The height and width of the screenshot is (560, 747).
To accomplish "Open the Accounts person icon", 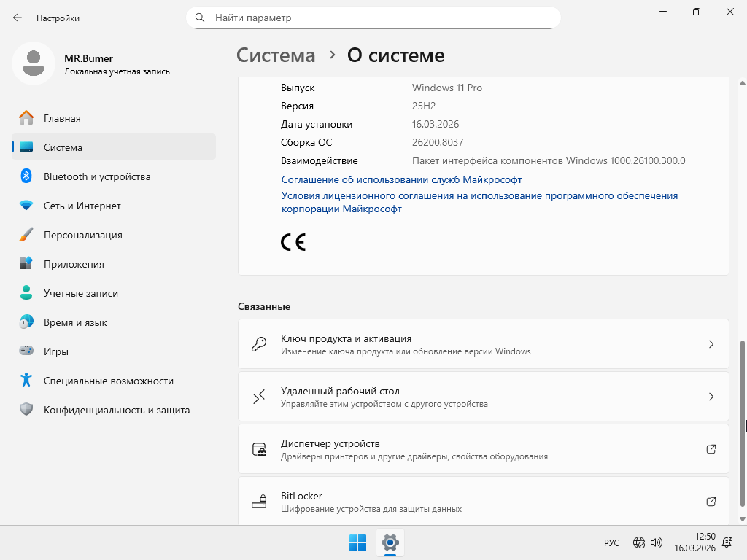I will coord(26,293).
